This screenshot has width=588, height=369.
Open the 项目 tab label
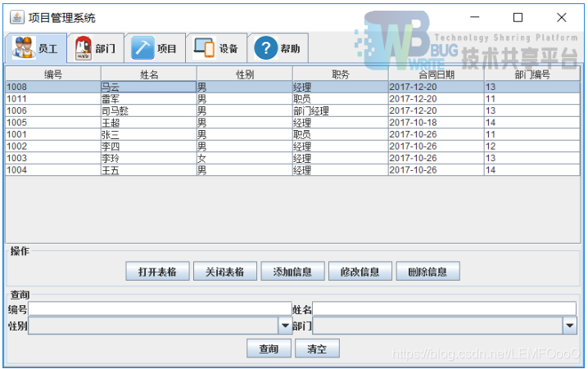[167, 49]
